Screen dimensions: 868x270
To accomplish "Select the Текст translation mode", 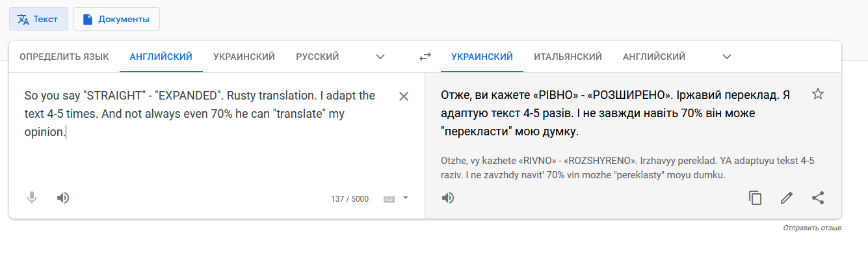I will tap(38, 19).
